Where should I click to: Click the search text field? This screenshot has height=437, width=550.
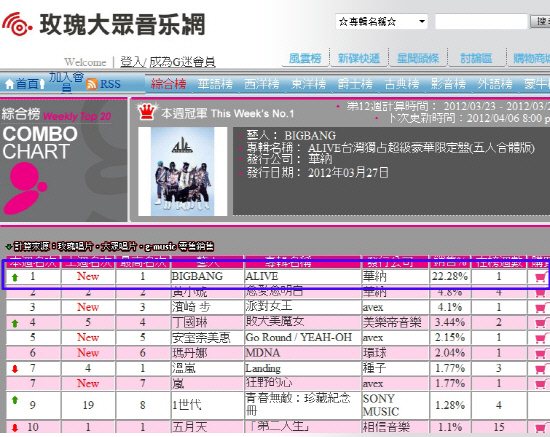tap(481, 22)
